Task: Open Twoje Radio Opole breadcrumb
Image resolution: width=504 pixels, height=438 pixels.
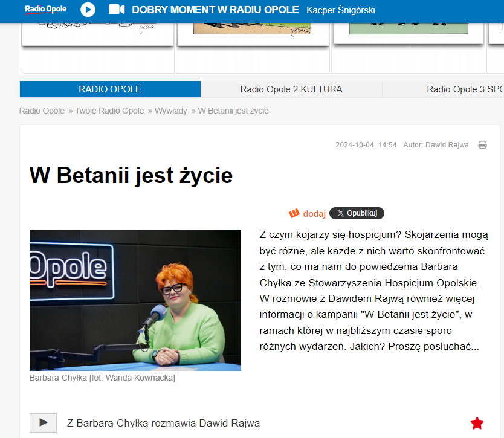Action: point(109,111)
